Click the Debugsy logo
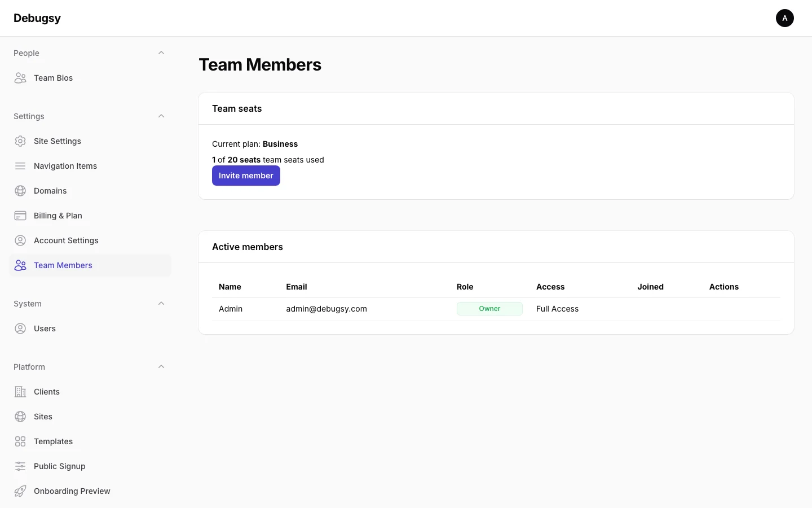 [37, 18]
